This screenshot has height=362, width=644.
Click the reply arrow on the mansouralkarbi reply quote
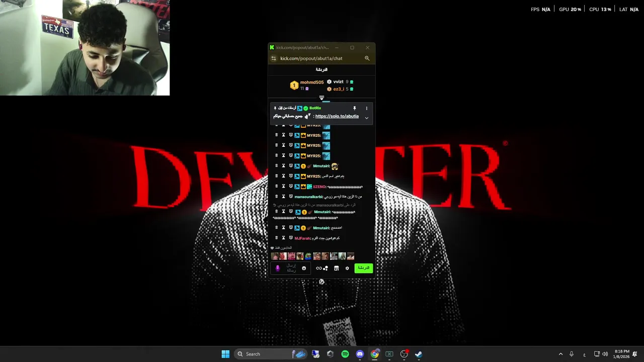(x=275, y=205)
